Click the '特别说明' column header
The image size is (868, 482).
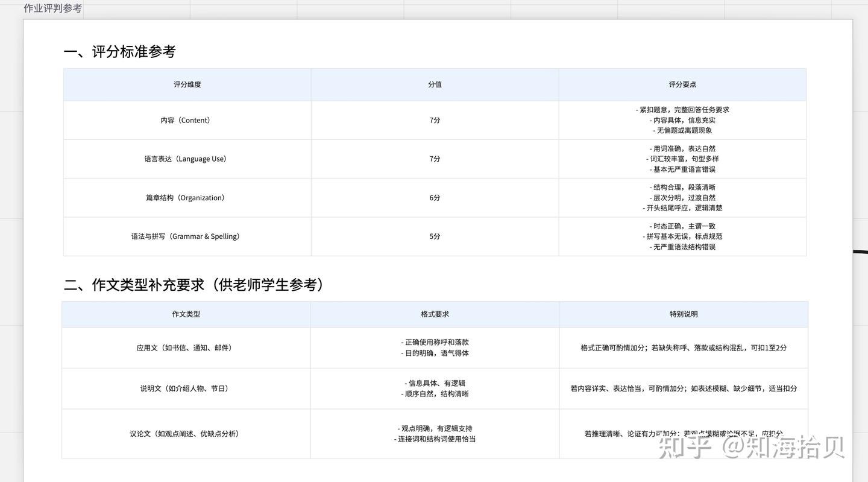click(684, 314)
